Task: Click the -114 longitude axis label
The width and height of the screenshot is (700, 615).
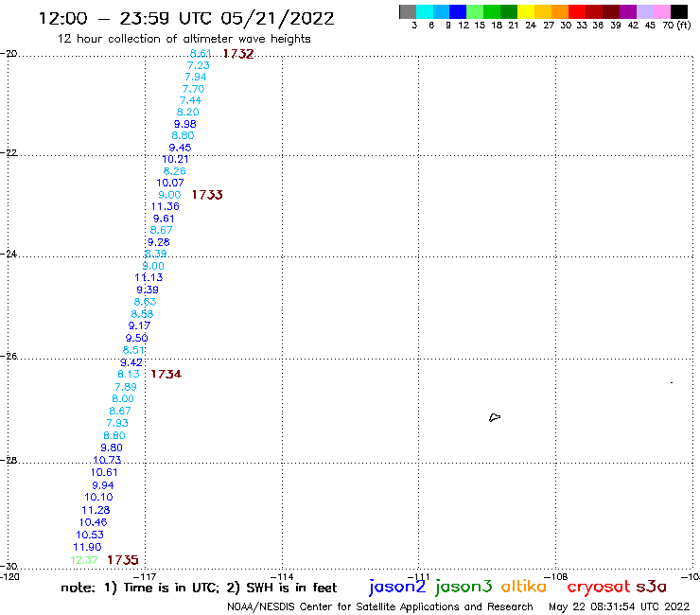Action: coord(282,577)
